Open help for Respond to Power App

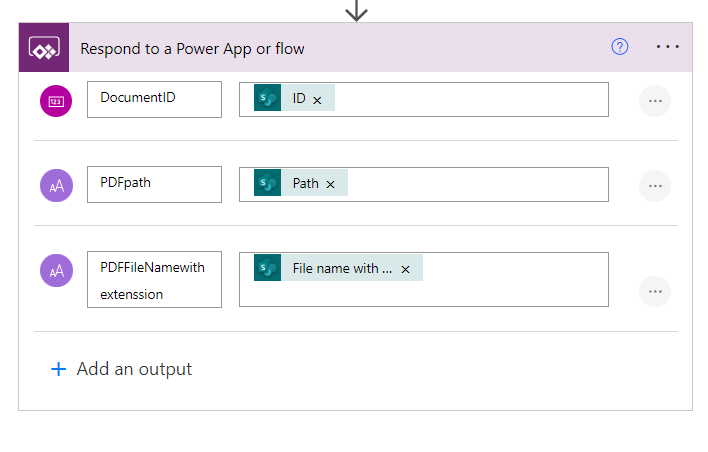click(620, 47)
